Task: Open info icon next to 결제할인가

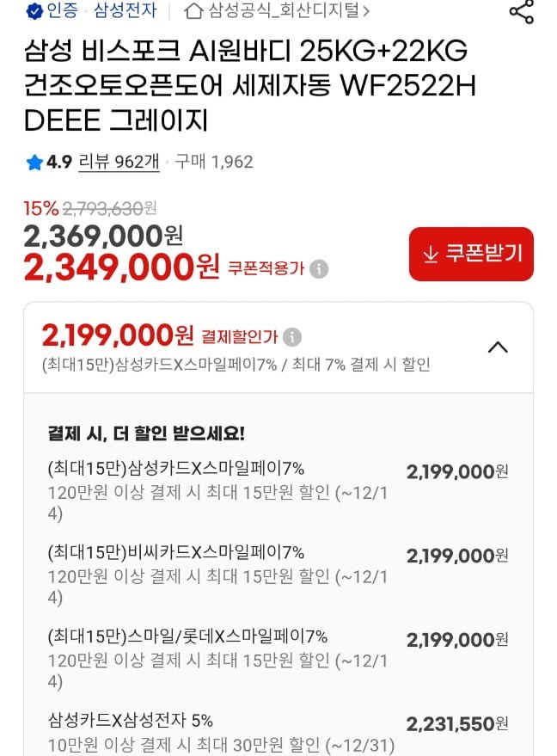Action: (x=292, y=337)
